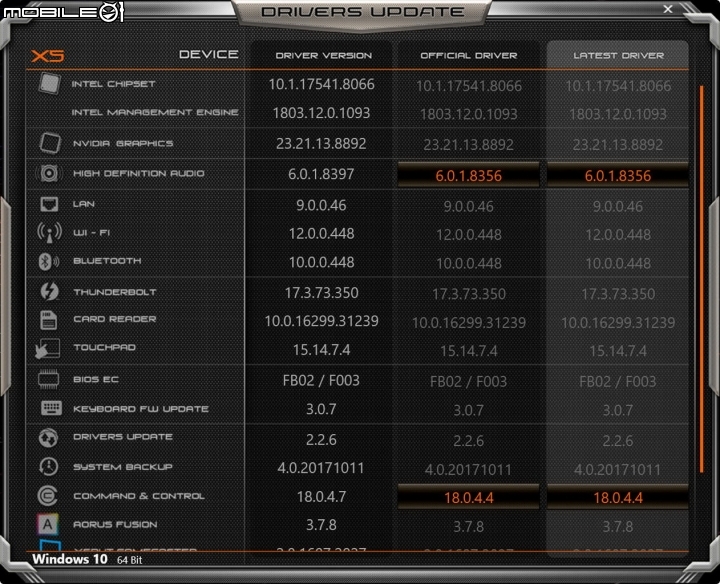Close the Drivers Update window
Viewport: 720px width, 584px height.
[668, 9]
